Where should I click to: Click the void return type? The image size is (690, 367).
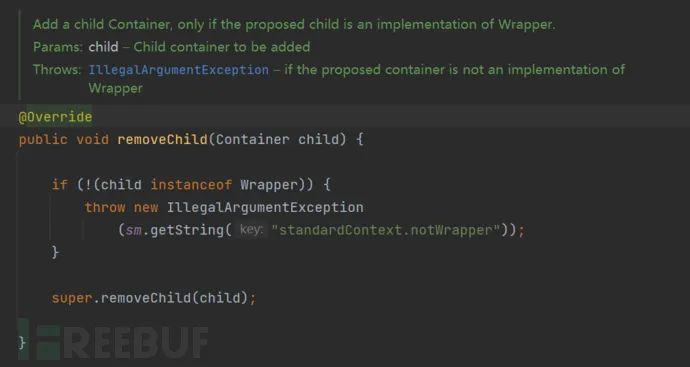(x=92, y=139)
